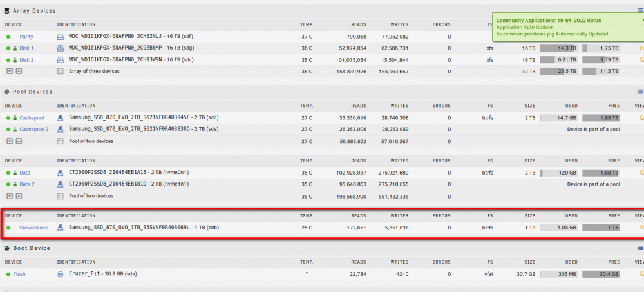Click the SSD icon in the Cachepool row
Viewport: 644px width, 292px height.
point(61,117)
